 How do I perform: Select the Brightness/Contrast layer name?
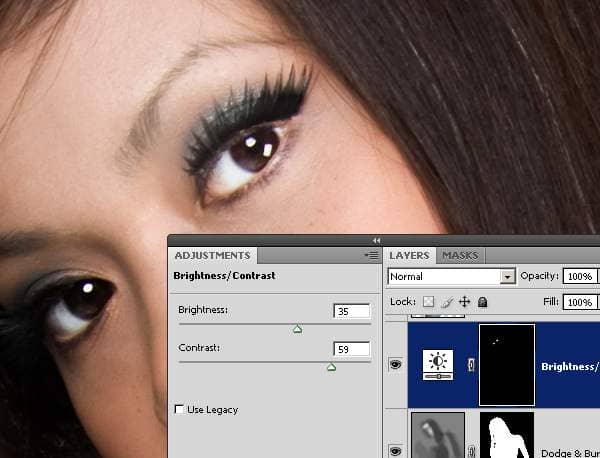(570, 367)
